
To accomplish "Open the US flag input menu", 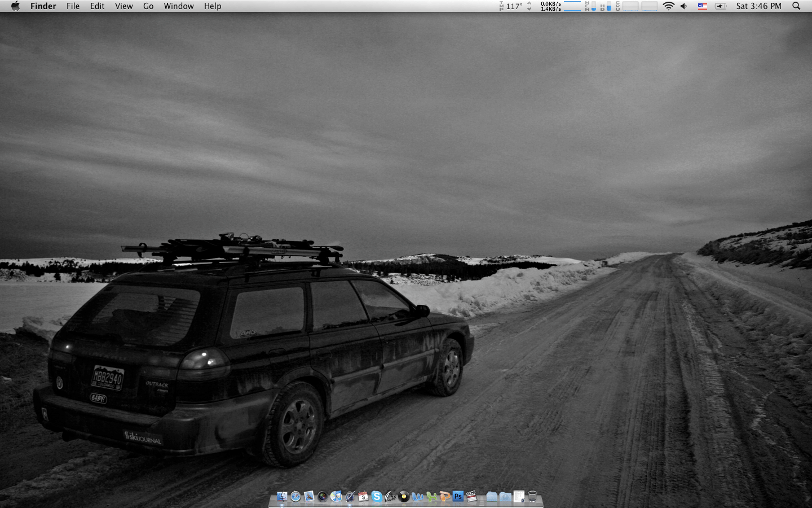I will [703, 6].
